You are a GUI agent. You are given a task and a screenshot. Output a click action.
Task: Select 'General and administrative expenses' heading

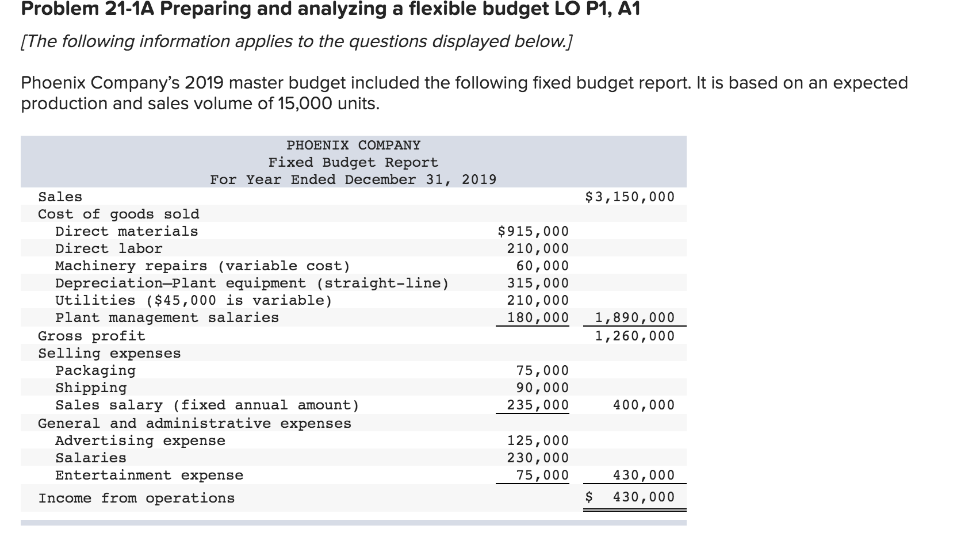tap(194, 424)
